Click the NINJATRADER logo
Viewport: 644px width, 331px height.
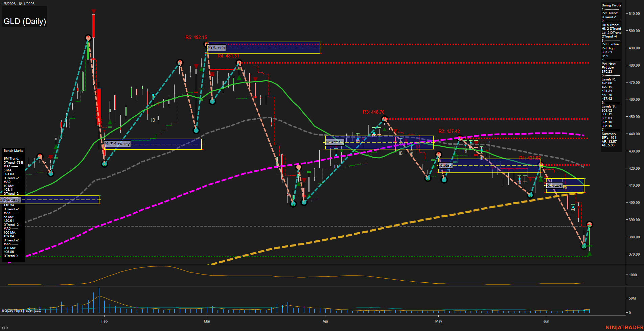[624, 328]
